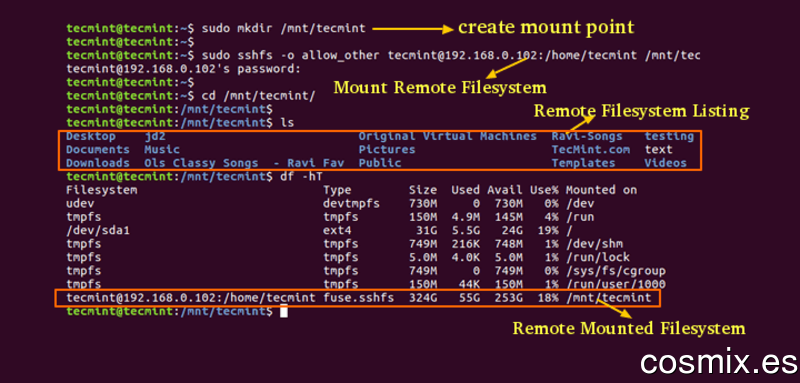Select the 'Videos' directory name
Image resolution: width=800 pixels, height=383 pixels.
point(665,163)
